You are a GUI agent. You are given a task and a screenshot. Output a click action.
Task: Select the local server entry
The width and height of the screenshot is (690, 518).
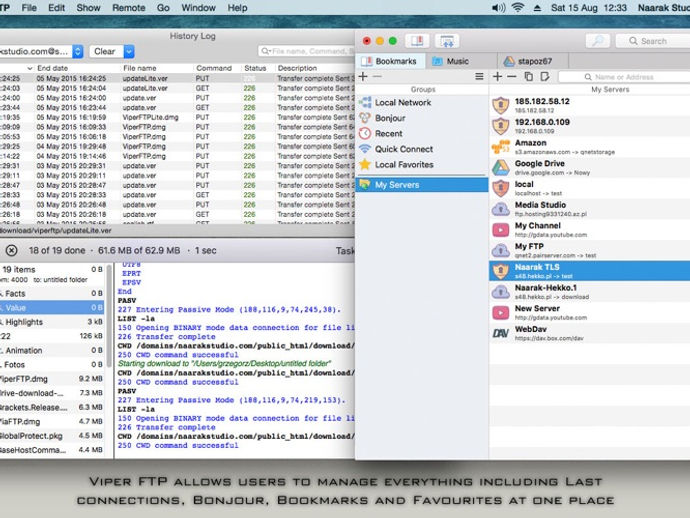(x=589, y=188)
